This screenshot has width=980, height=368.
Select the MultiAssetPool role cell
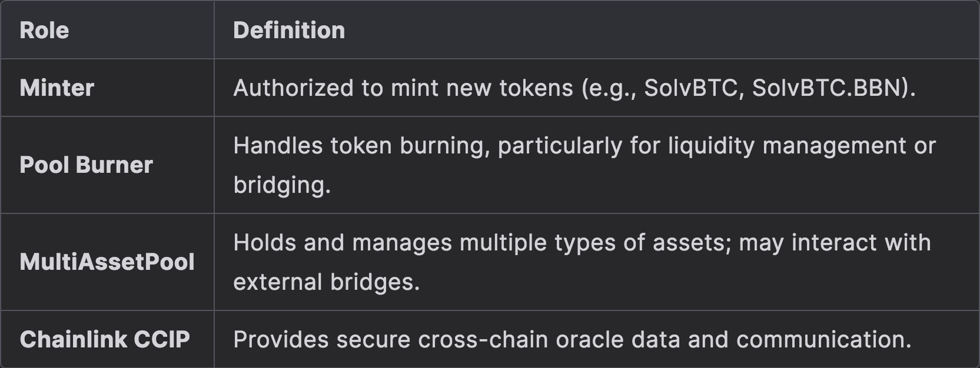(x=107, y=262)
